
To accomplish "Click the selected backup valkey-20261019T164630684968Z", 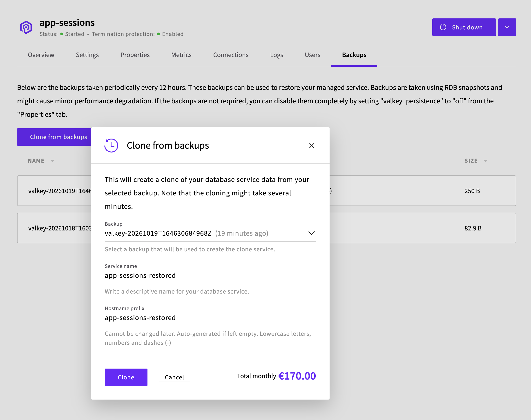I will (x=158, y=233).
